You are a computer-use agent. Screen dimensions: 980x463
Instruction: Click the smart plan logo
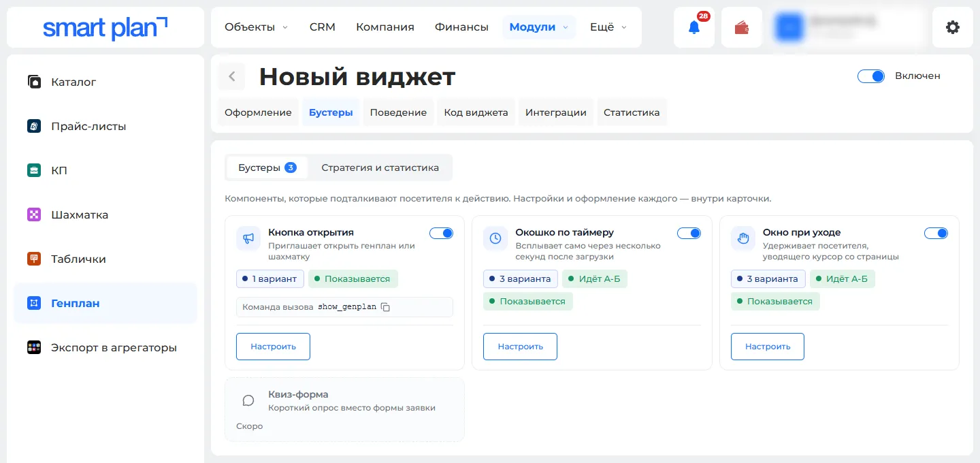point(105,27)
